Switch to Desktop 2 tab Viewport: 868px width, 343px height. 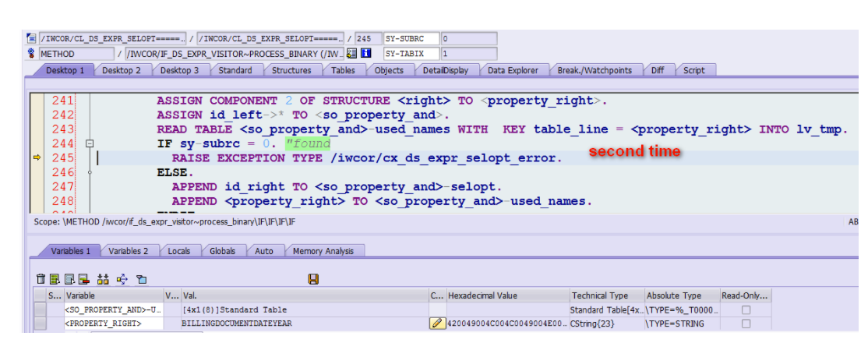tap(122, 70)
